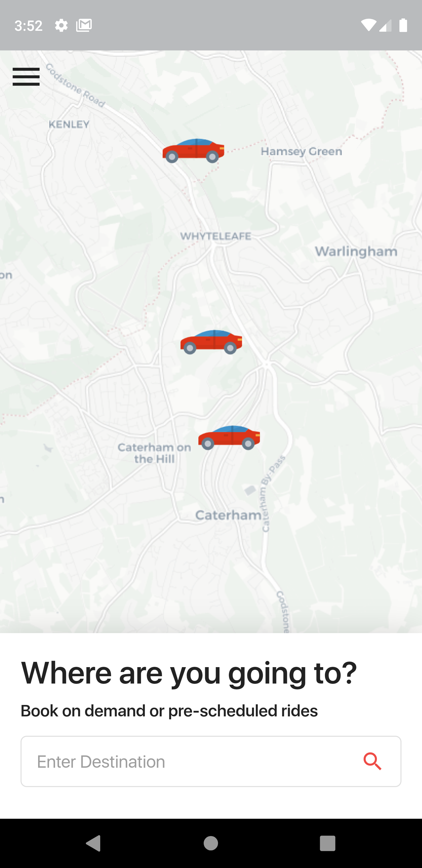Focus the Enter Destination field
Viewport: 422px width, 868px height.
pyautogui.click(x=211, y=761)
